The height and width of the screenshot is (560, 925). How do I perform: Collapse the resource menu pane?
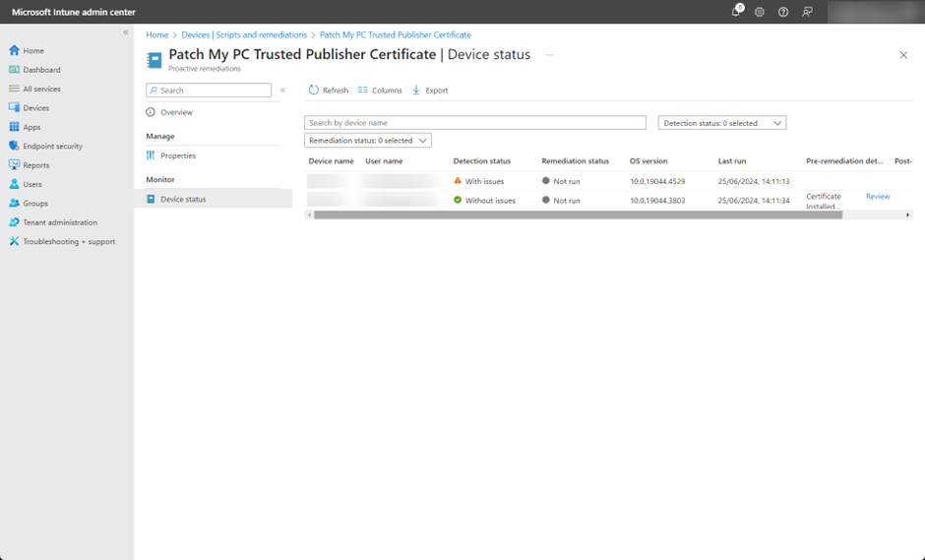tap(282, 90)
